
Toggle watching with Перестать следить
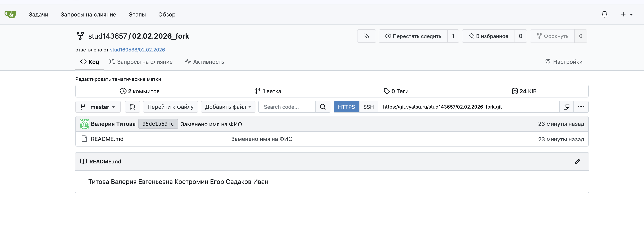click(x=413, y=36)
